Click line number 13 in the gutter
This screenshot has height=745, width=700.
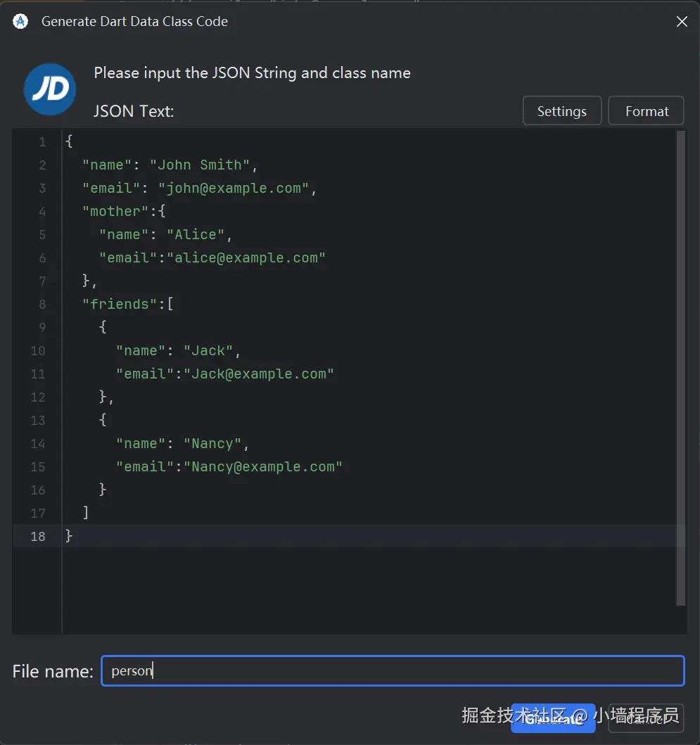coord(38,421)
